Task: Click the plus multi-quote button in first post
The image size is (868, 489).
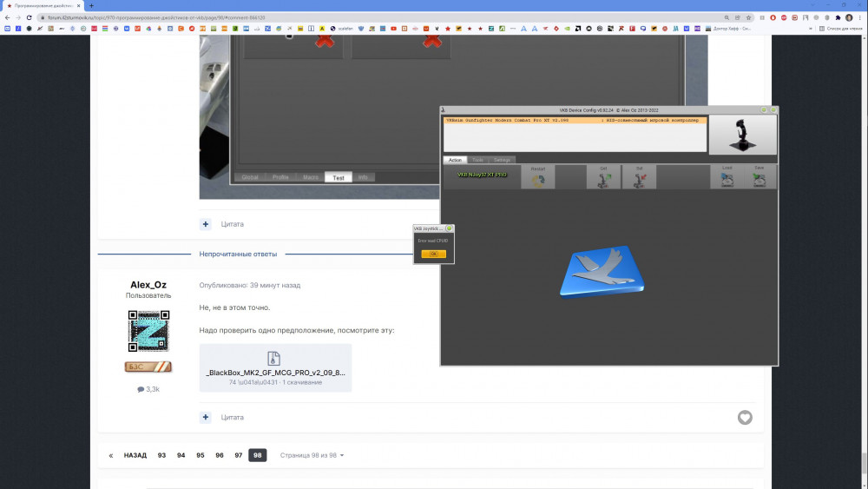Action: [x=206, y=224]
